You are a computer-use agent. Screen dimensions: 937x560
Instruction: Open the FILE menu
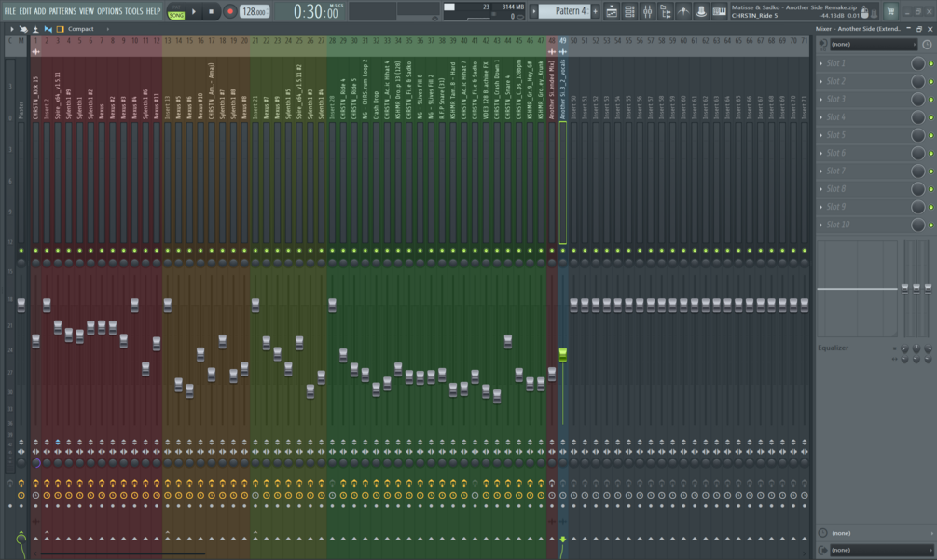tap(10, 11)
